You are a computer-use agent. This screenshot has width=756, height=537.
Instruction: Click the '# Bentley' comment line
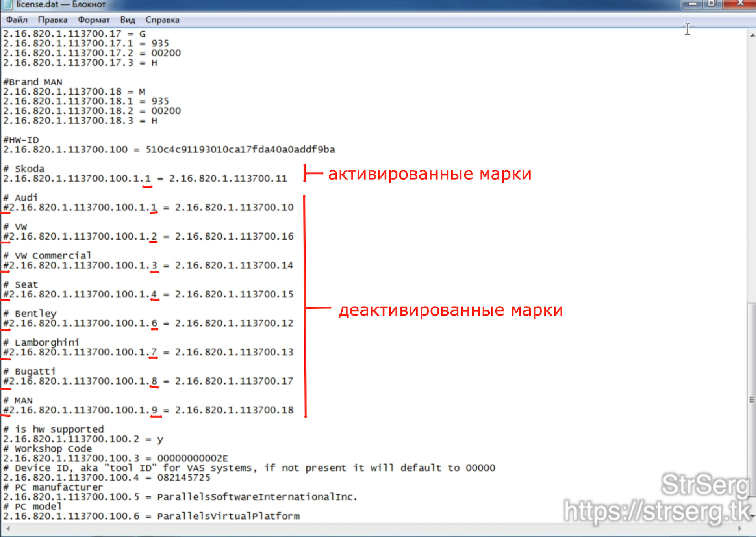click(30, 314)
